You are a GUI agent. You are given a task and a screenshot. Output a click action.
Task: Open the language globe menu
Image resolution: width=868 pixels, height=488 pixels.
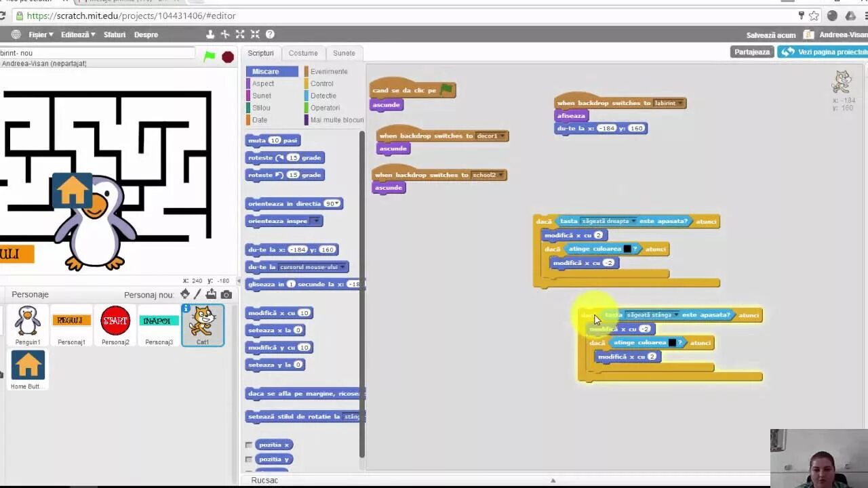point(16,35)
